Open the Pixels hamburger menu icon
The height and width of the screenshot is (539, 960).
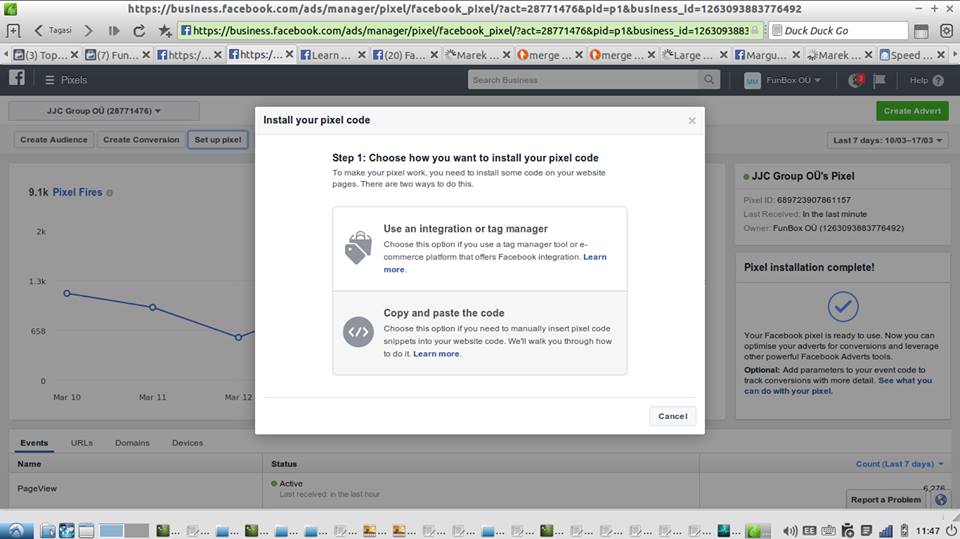point(50,80)
